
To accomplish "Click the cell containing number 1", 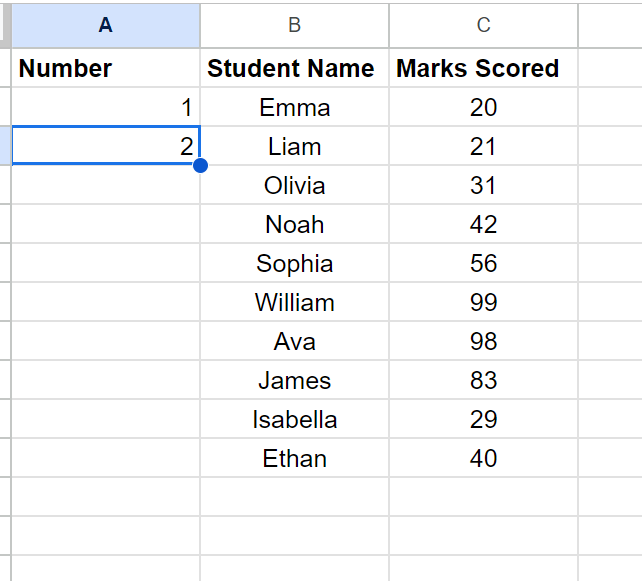I will (105, 108).
